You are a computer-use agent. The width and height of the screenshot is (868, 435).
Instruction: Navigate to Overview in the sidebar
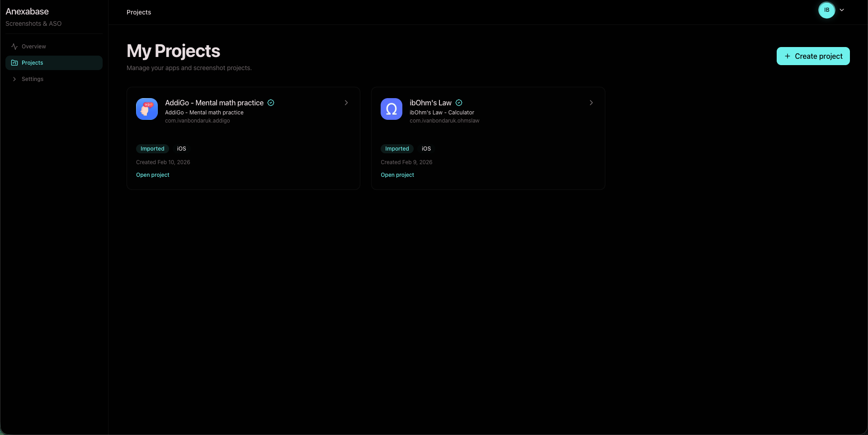tap(33, 46)
